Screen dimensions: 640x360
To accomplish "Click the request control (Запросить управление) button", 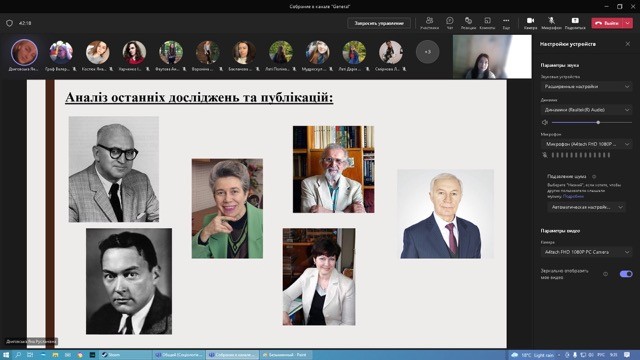I will tap(379, 23).
